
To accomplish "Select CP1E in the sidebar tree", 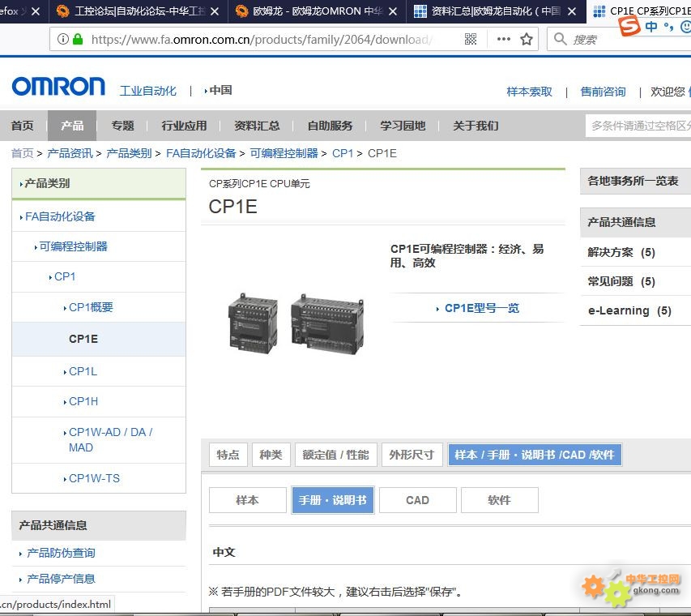I will pos(83,339).
